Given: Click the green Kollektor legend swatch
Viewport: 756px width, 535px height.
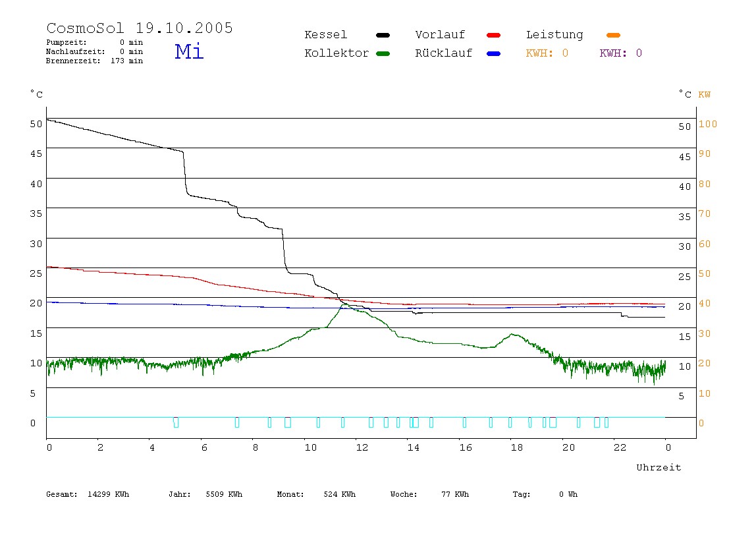Looking at the screenshot, I should 383,53.
